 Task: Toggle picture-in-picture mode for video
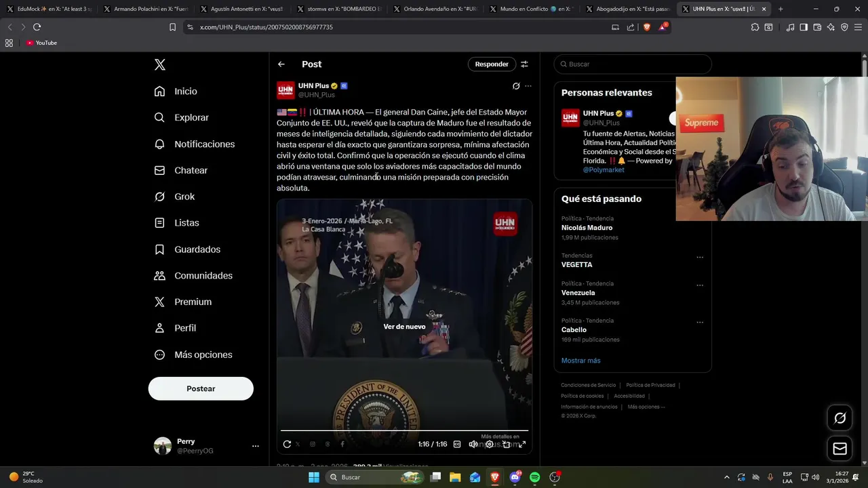point(506,444)
